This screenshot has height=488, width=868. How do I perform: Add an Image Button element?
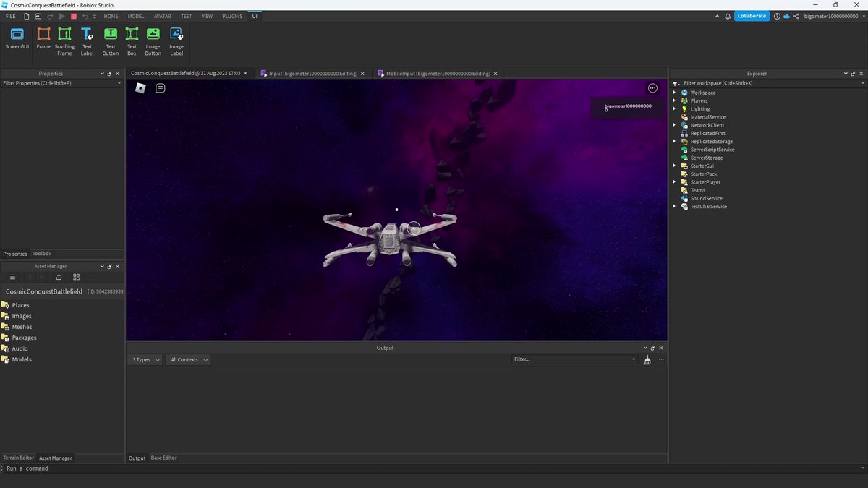click(153, 40)
